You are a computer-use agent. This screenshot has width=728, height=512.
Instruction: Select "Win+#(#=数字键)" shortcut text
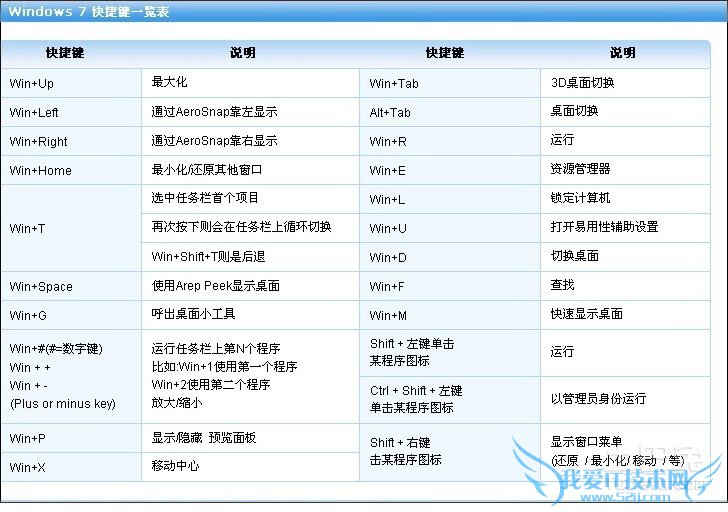coord(56,348)
